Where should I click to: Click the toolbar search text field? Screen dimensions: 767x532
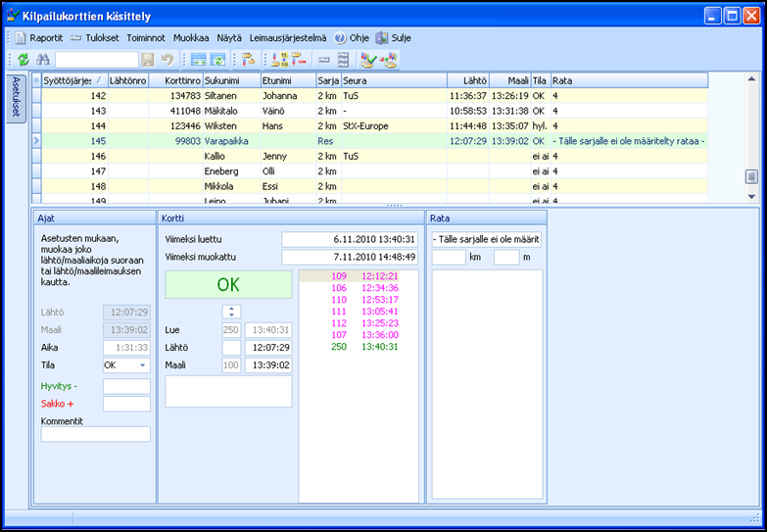(97, 60)
